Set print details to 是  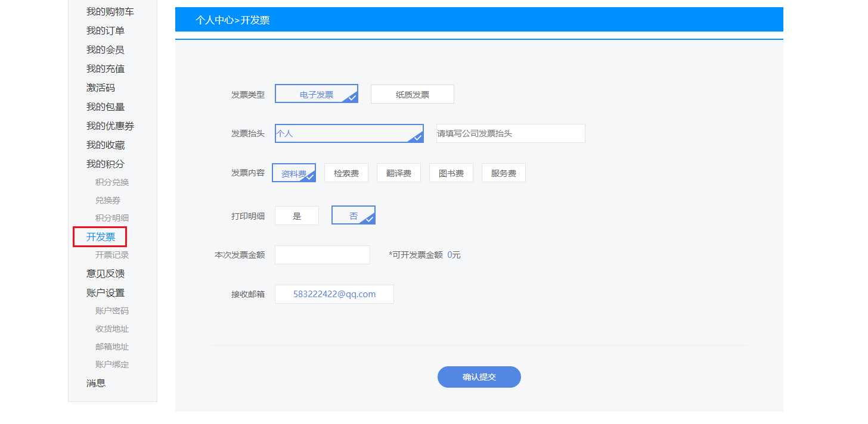coord(297,216)
